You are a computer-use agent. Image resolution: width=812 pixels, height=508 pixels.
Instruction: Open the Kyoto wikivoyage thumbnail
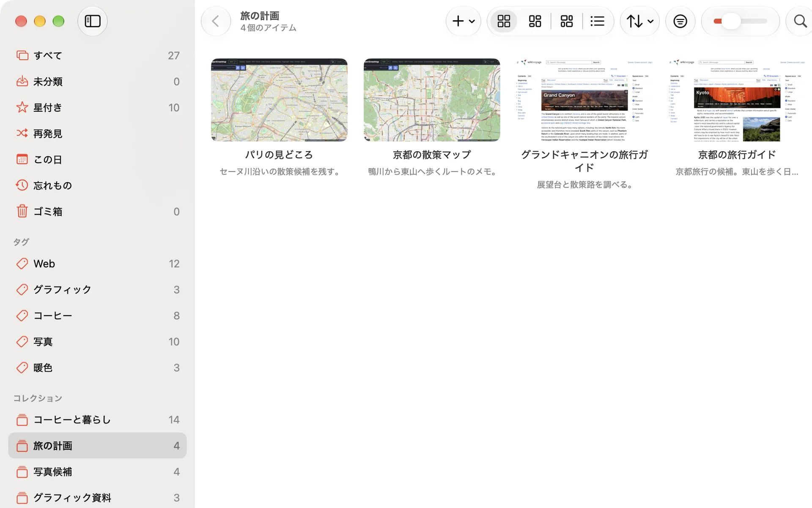tap(737, 100)
